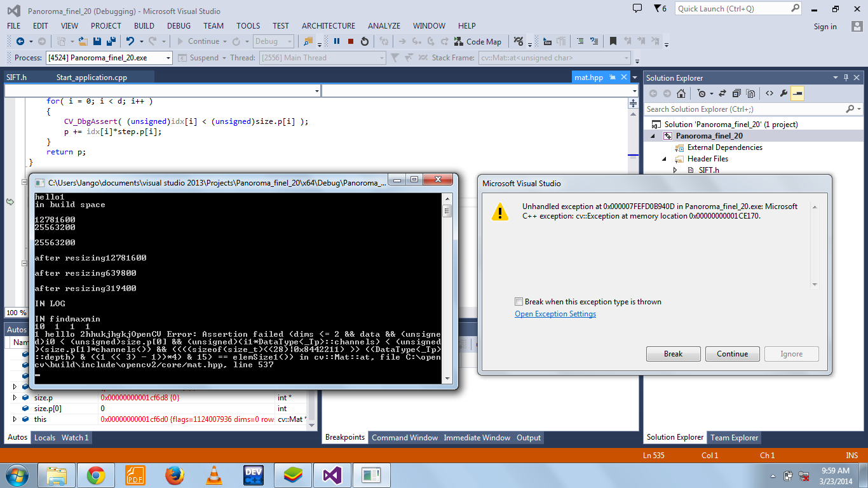Viewport: 868px width, 488px height.
Task: Switch to the SIFT.h editor tab
Action: click(17, 78)
